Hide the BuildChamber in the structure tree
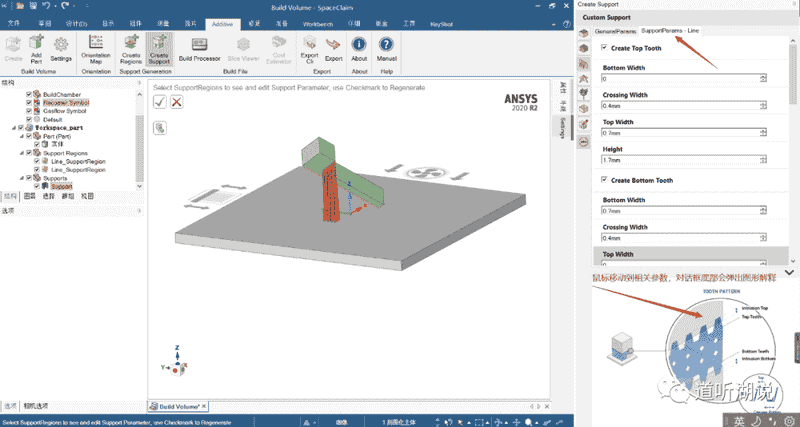This screenshot has width=800, height=427. (x=29, y=94)
